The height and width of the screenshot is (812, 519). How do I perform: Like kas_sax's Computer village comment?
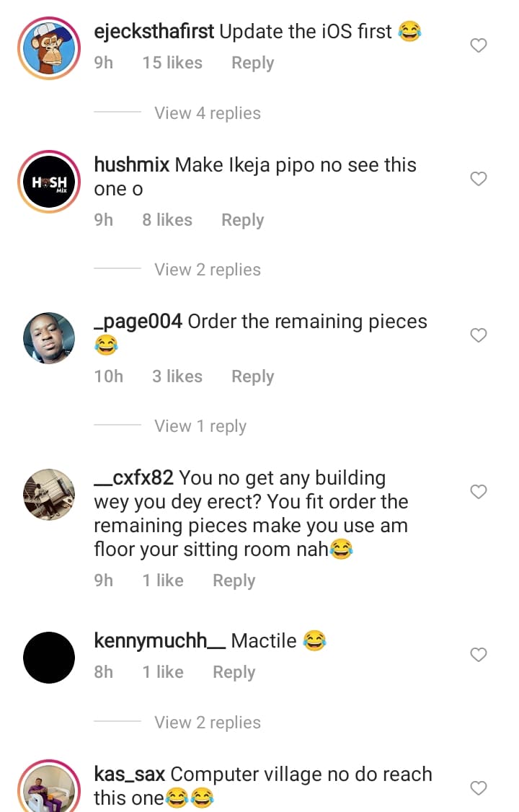coord(479,788)
